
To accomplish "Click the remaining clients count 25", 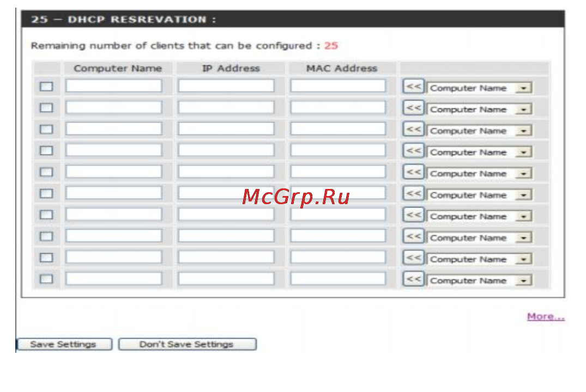I will (331, 46).
